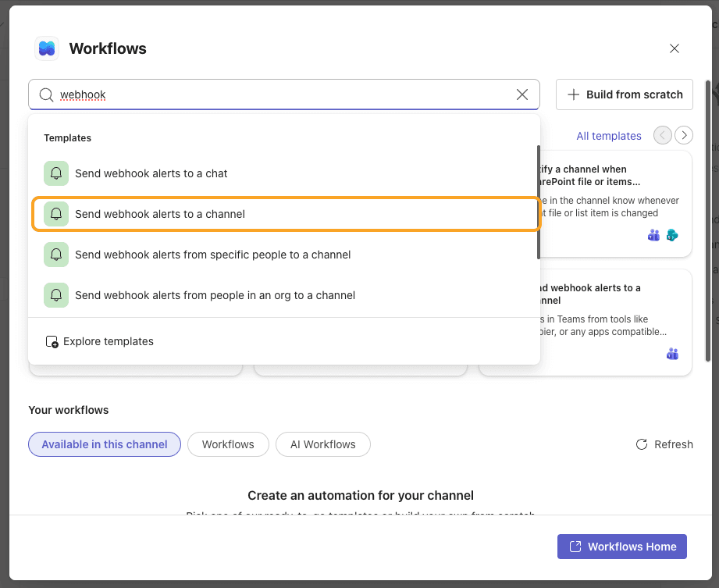Click the search magnifier icon
Viewport: 719px width, 588px height.
(x=46, y=94)
